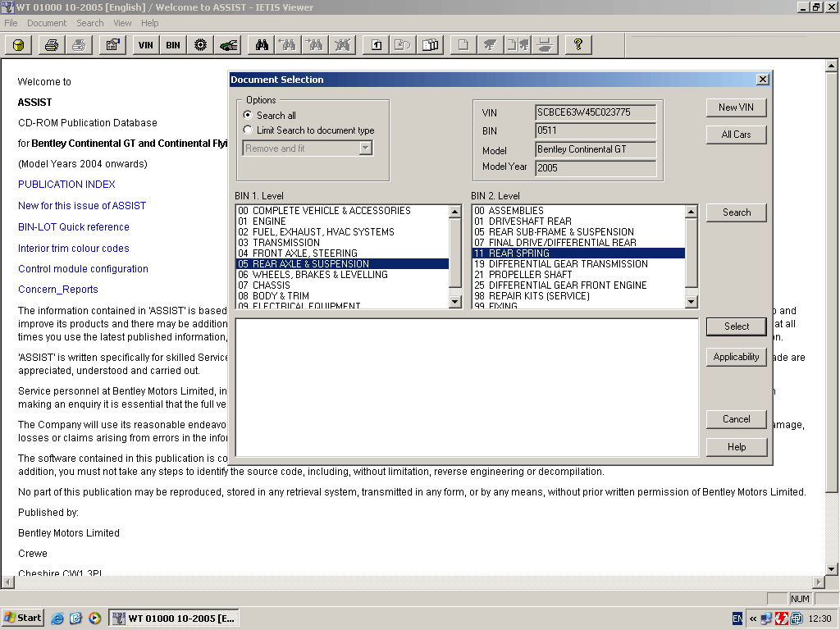Click the green car toolbar icon
Image resolution: width=840 pixels, height=630 pixels.
coord(228,45)
